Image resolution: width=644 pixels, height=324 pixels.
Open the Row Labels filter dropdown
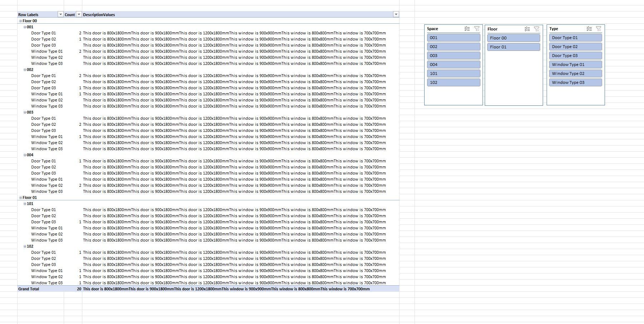(x=60, y=15)
